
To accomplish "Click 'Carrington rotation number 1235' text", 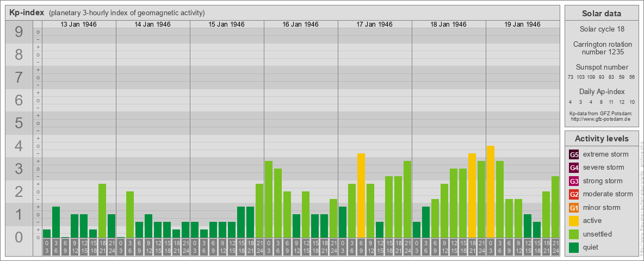I will coord(602,48).
